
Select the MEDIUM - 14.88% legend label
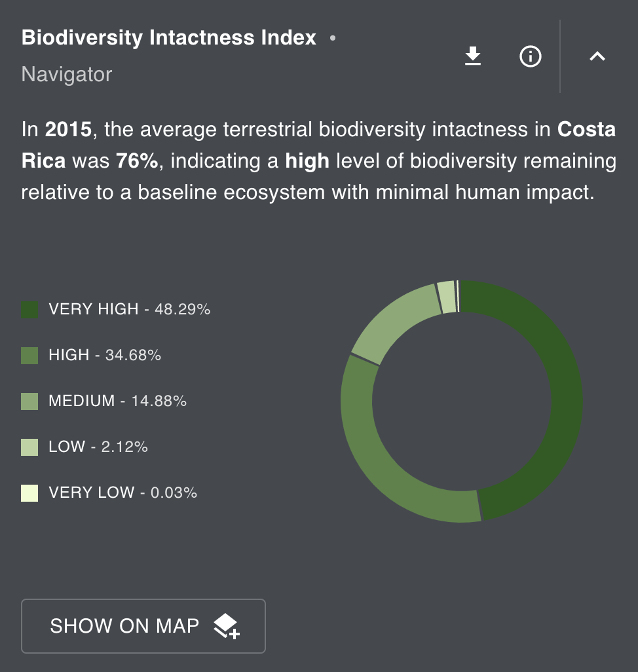[x=117, y=401]
